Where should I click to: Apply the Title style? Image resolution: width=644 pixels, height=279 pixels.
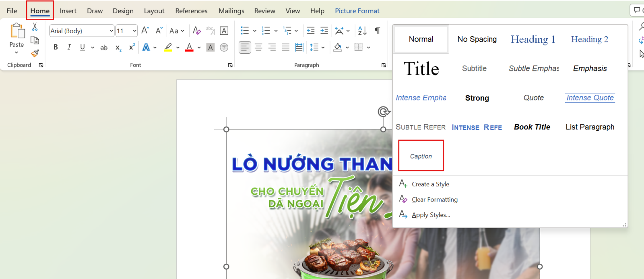(x=421, y=69)
